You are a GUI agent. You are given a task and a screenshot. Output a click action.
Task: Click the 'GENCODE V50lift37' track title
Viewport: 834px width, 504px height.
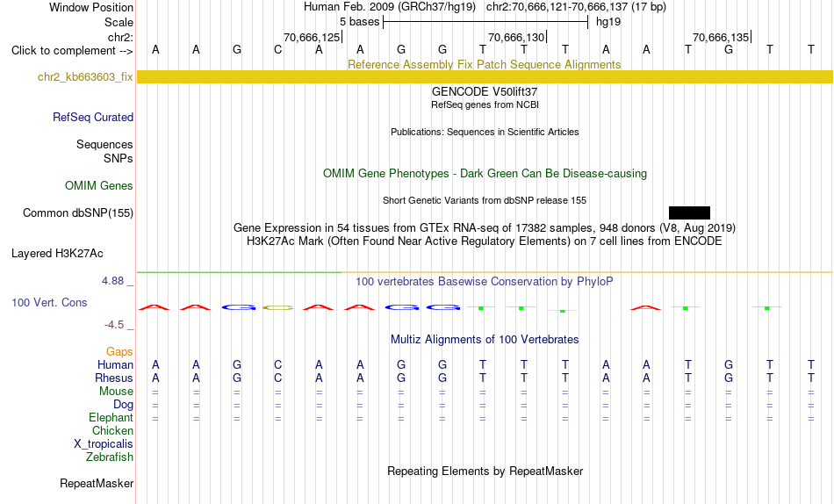(x=485, y=91)
